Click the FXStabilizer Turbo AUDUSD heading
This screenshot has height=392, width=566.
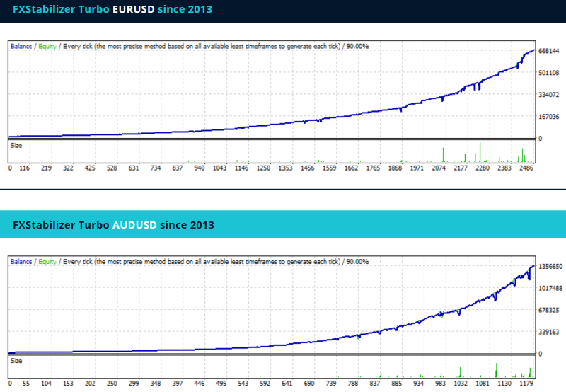coord(113,225)
